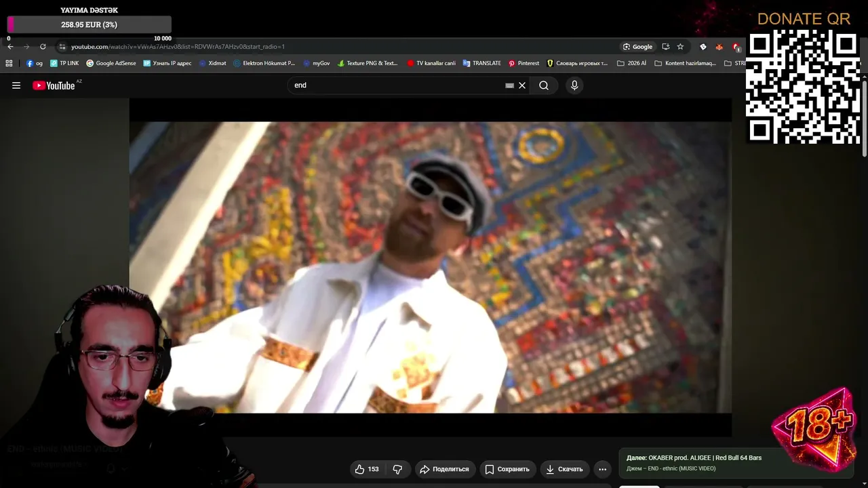Screen dimensions: 868x488
Task: View site information icon in address bar
Action: [x=62, y=47]
